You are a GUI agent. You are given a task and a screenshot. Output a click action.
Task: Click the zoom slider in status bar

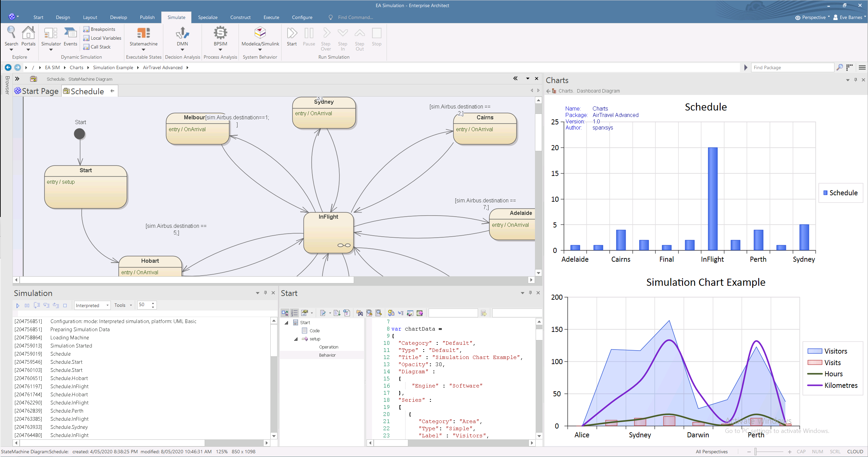pyautogui.click(x=756, y=452)
